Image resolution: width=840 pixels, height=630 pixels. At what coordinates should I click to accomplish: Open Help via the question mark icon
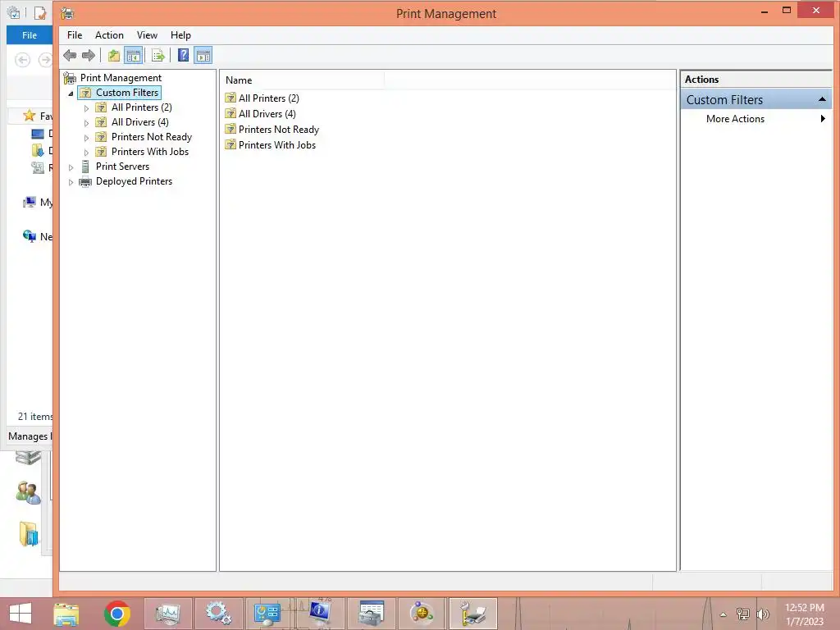click(x=183, y=55)
